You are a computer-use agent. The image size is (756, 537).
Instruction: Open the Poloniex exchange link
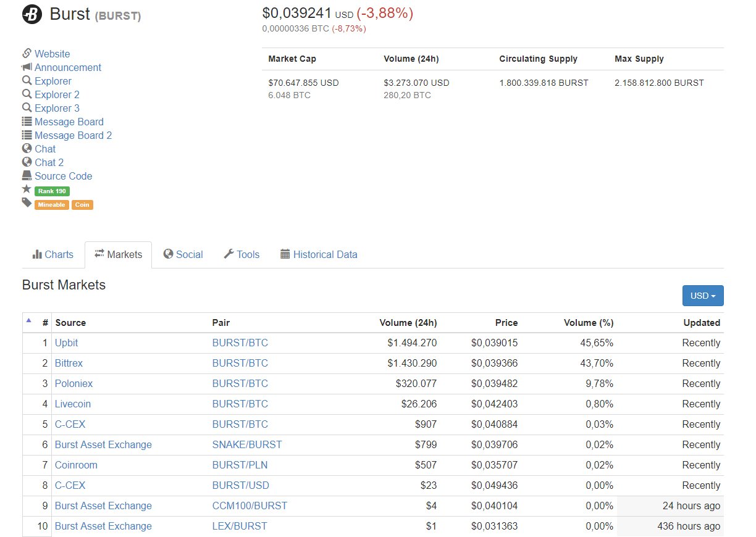pyautogui.click(x=73, y=383)
